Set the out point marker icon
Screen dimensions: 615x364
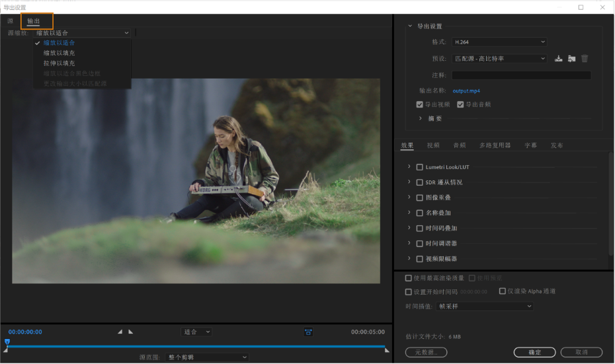tap(131, 332)
